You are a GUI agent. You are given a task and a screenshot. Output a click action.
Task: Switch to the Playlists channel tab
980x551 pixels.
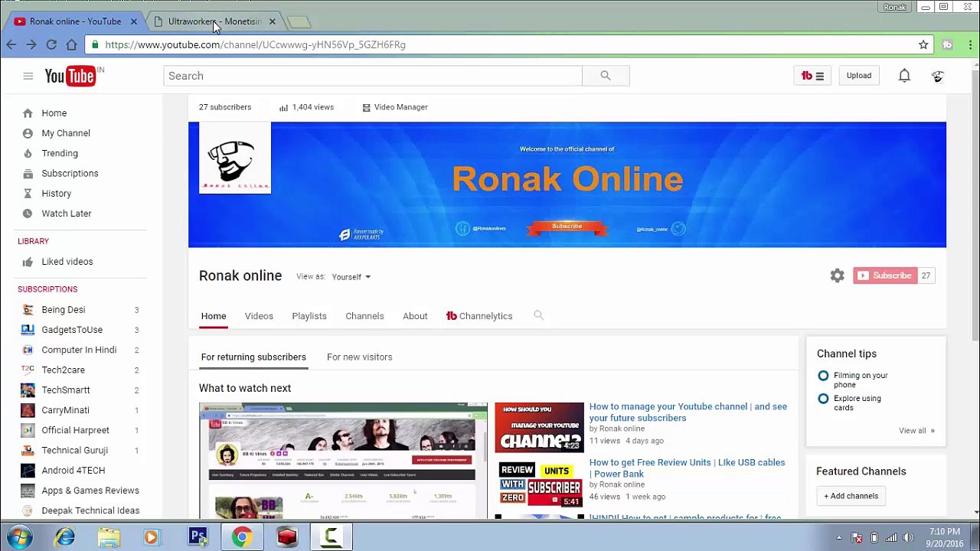(x=309, y=316)
